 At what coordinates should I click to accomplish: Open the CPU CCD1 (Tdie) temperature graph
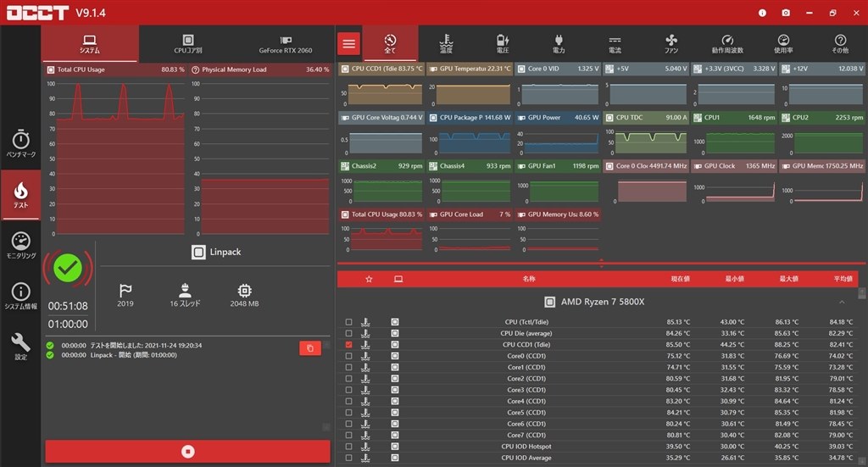(381, 86)
